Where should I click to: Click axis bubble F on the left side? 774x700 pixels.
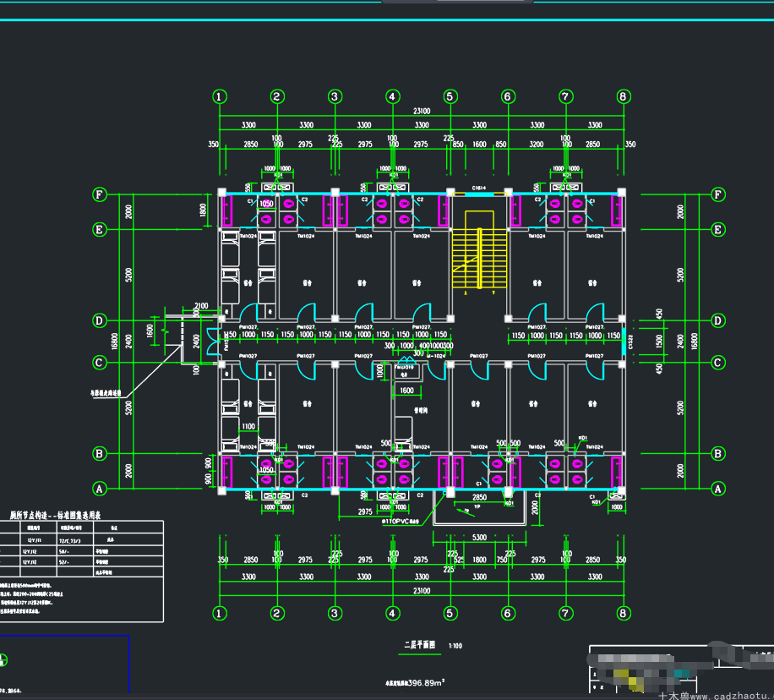point(100,194)
